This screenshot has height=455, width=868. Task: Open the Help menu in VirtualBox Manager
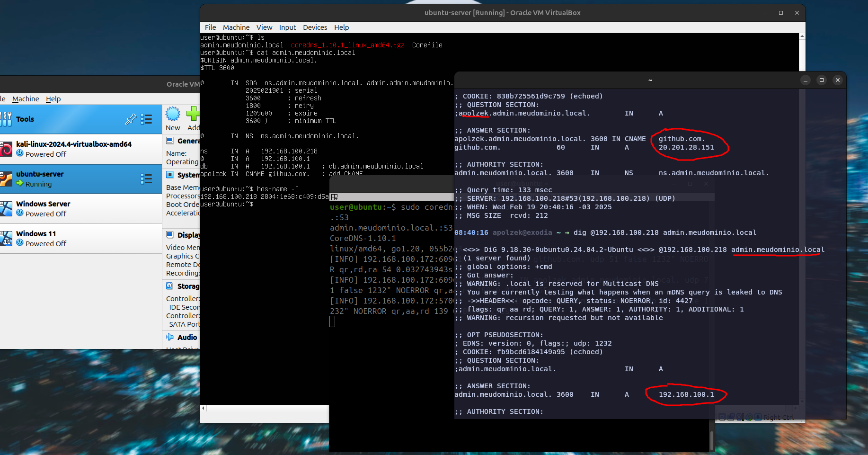coord(53,99)
